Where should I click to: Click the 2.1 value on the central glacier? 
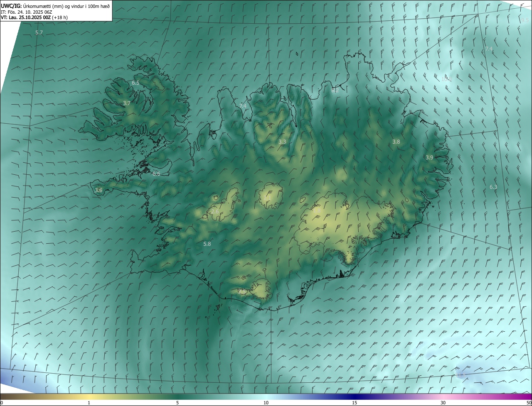click(x=267, y=198)
